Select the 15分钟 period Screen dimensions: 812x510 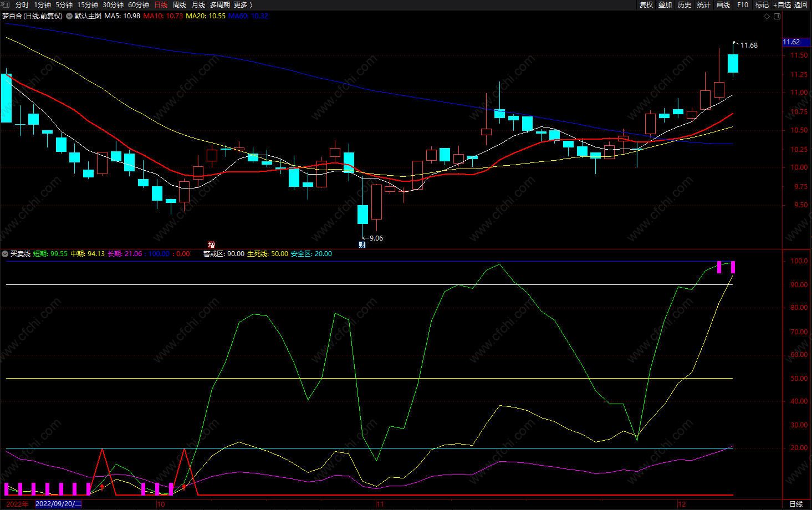[x=88, y=4]
